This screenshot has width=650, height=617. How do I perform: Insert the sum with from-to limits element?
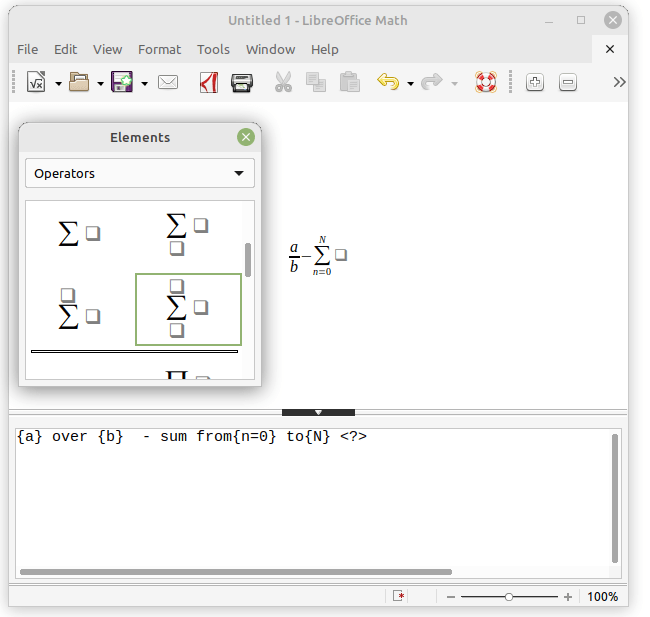coord(188,309)
